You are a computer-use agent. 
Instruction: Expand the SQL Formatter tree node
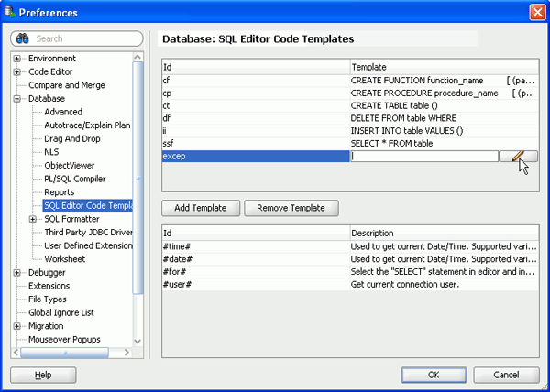coord(33,219)
